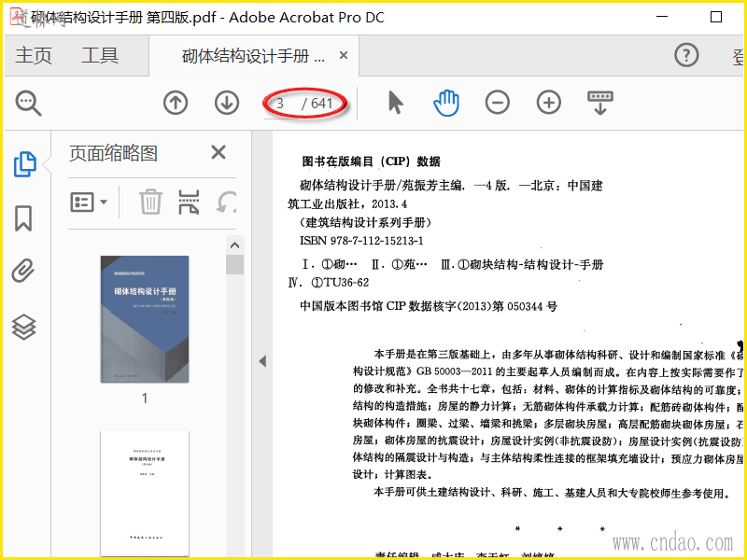Minimize the Acrobat window

(662, 17)
